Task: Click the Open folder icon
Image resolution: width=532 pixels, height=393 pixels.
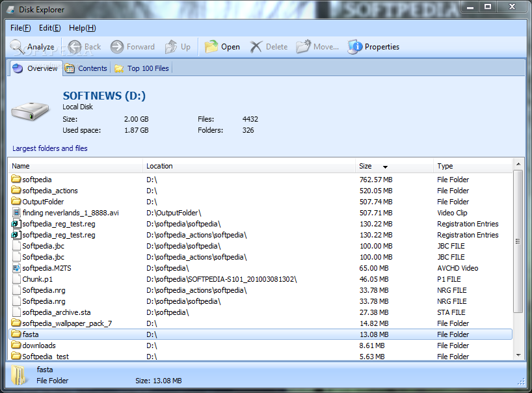Action: coord(211,47)
